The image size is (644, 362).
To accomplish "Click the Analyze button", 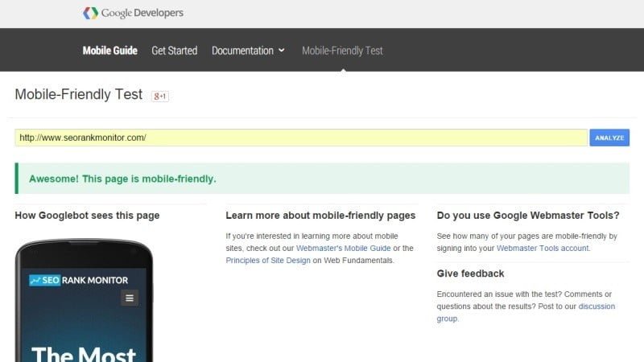I will tap(609, 138).
